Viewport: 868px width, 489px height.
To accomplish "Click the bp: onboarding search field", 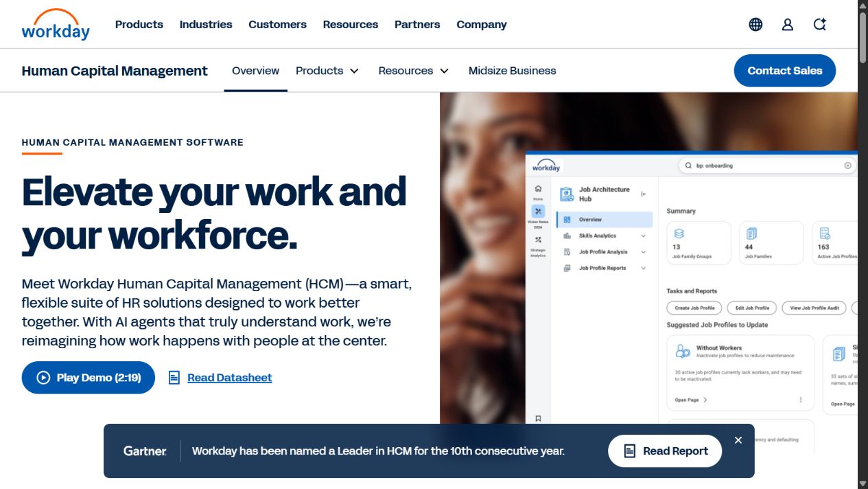I will [x=767, y=166].
